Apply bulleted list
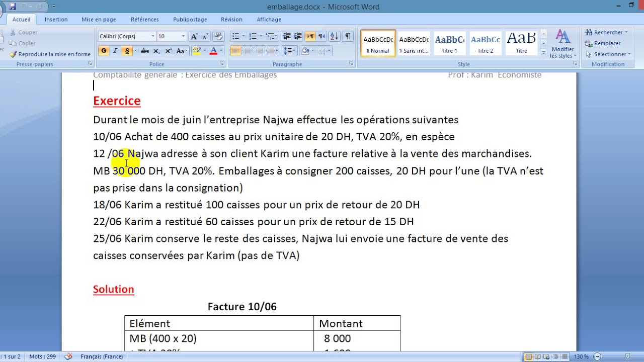 (x=235, y=36)
